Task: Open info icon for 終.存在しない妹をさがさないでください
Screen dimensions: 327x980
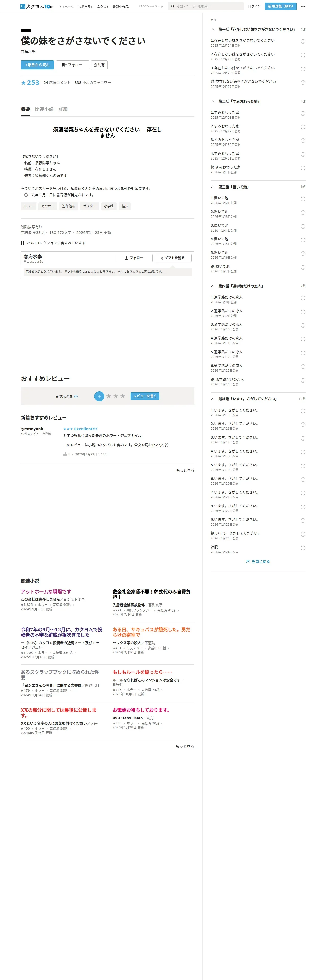Action: (x=303, y=82)
